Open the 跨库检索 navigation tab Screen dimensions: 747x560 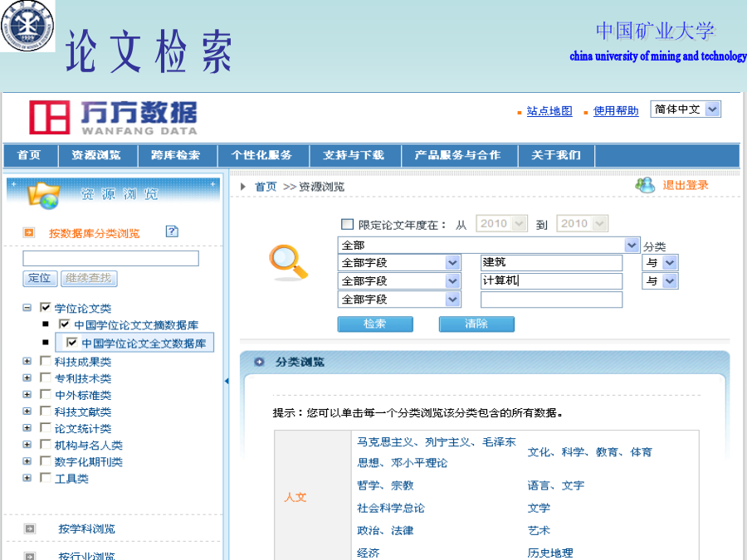tap(177, 155)
